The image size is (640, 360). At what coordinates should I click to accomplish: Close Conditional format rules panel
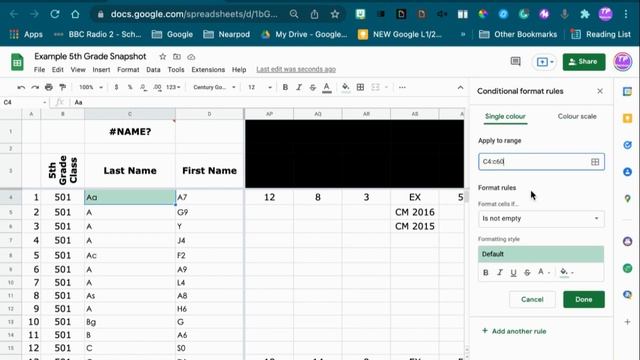pos(600,91)
